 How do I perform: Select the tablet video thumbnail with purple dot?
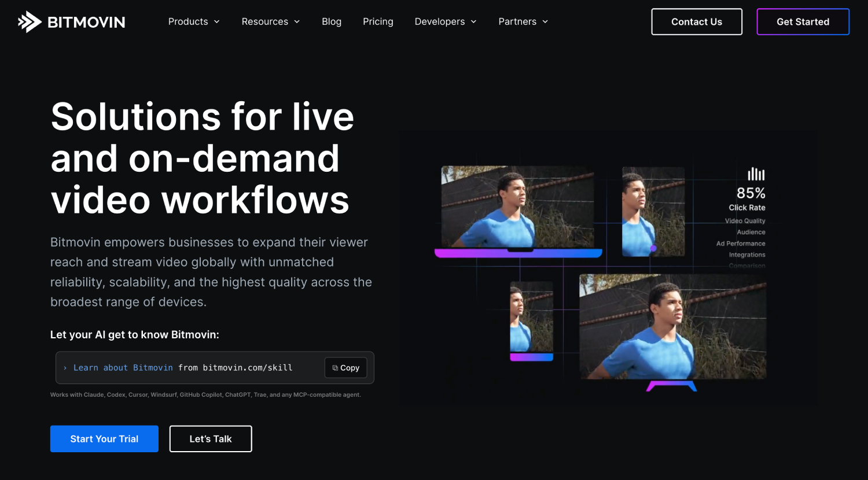pyautogui.click(x=653, y=212)
